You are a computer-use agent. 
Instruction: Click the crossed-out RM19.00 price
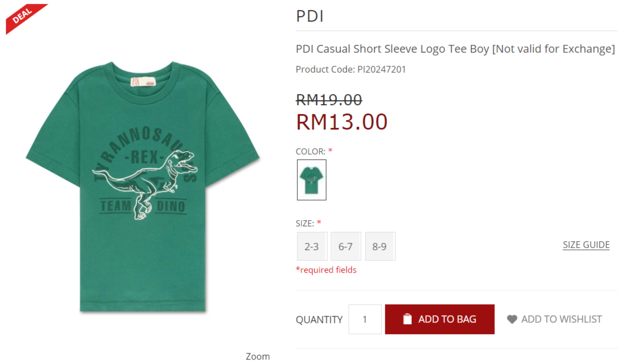329,100
